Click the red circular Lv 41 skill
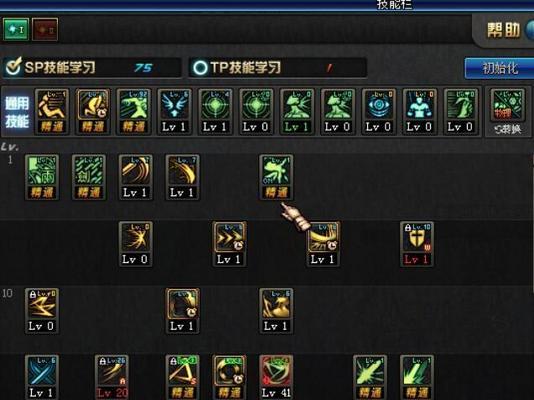The width and height of the screenshot is (534, 400). (x=276, y=377)
